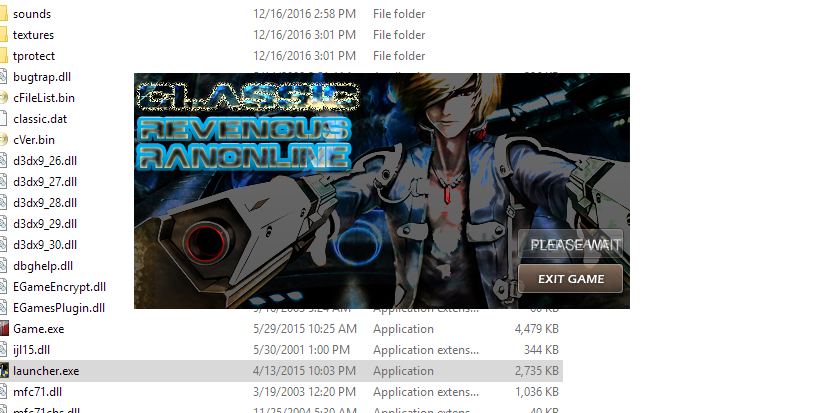This screenshot has width=814, height=413.
Task: Select the mfc71.dll file row
Action: [x=281, y=392]
